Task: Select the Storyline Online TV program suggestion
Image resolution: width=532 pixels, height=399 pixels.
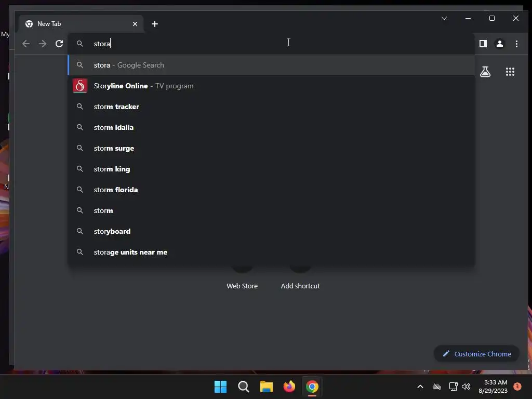Action: [271, 86]
